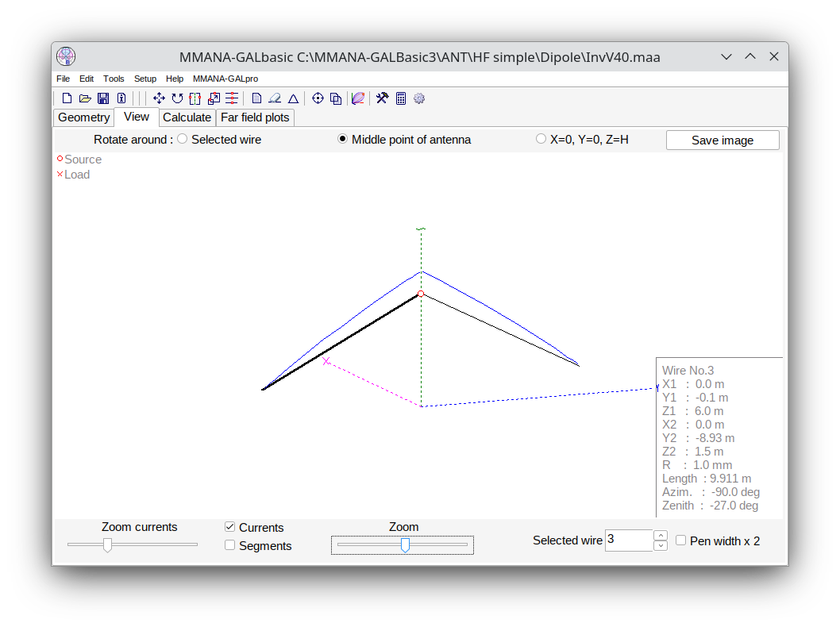Switch to the View tab
Image resolution: width=840 pixels, height=627 pixels.
pos(137,117)
